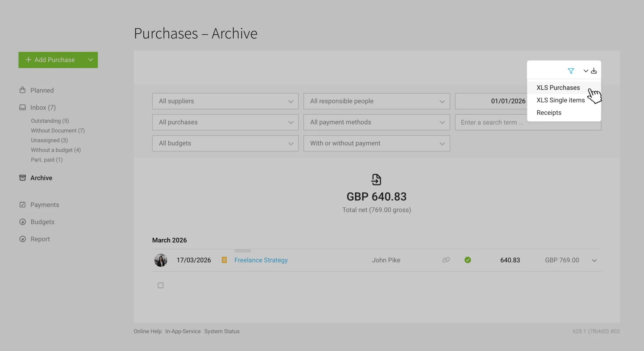Expand the Freelance Strategy row chevron
The height and width of the screenshot is (351, 644).
point(594,260)
